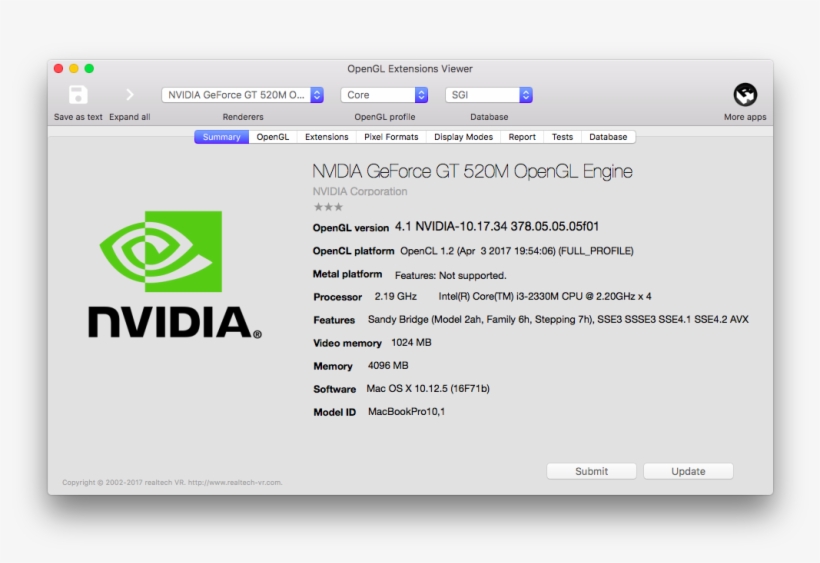The height and width of the screenshot is (563, 820).
Task: Click the Save as text floppy icon
Action: point(78,95)
